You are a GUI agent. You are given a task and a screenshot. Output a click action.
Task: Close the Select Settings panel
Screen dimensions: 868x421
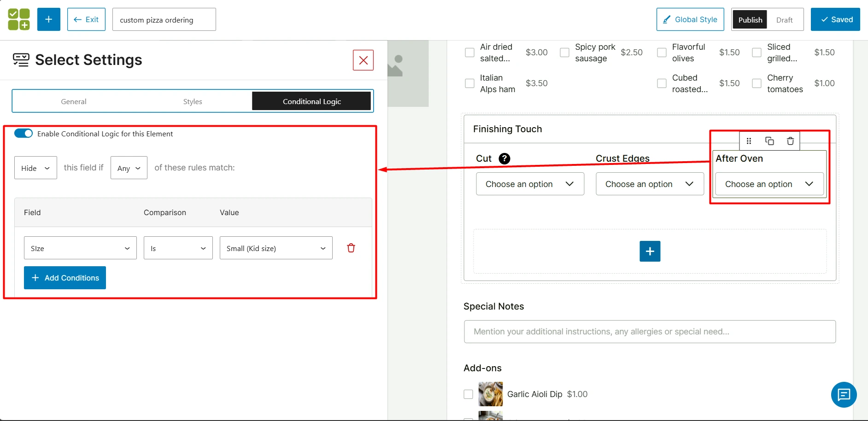coord(363,60)
